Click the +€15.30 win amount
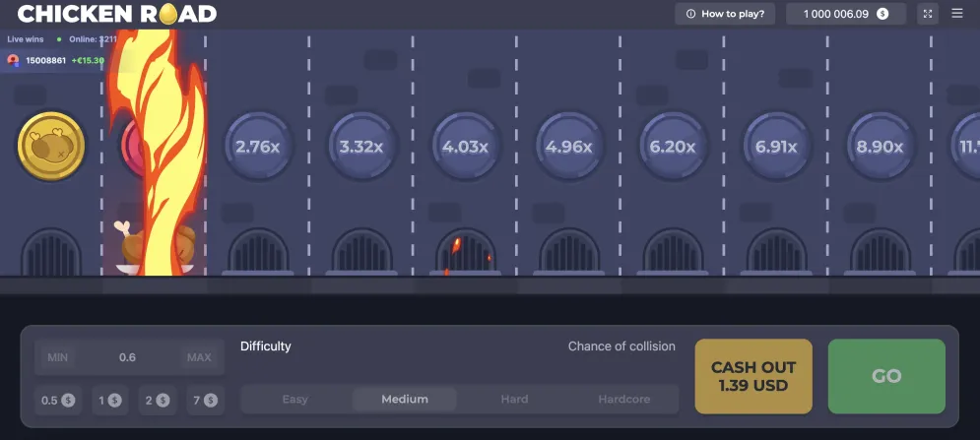 click(x=88, y=61)
